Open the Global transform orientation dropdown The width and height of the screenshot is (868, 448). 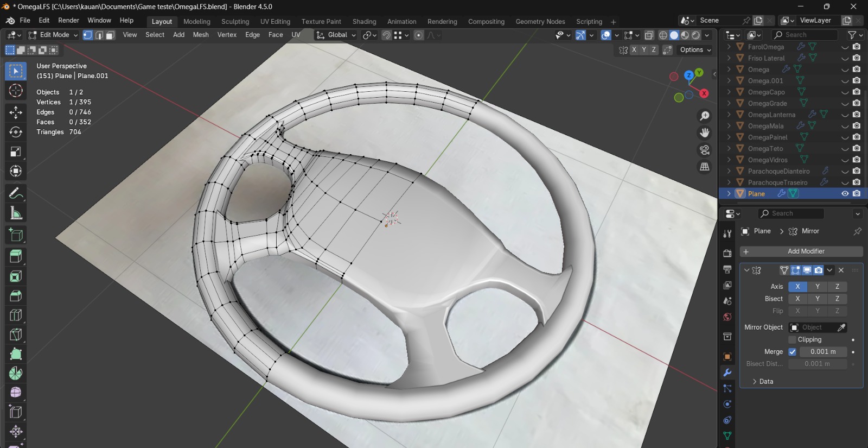point(336,35)
